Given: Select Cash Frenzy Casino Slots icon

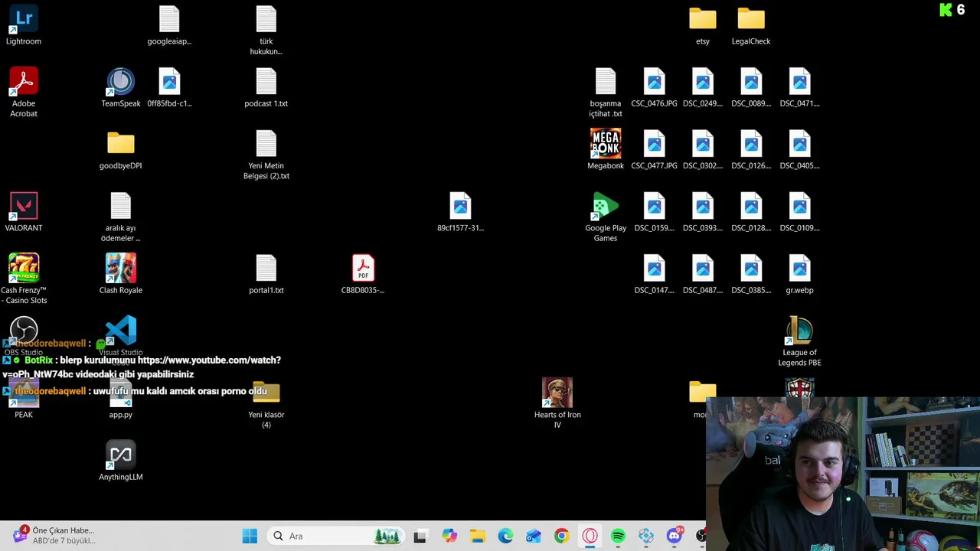Looking at the screenshot, I should [x=24, y=279].
